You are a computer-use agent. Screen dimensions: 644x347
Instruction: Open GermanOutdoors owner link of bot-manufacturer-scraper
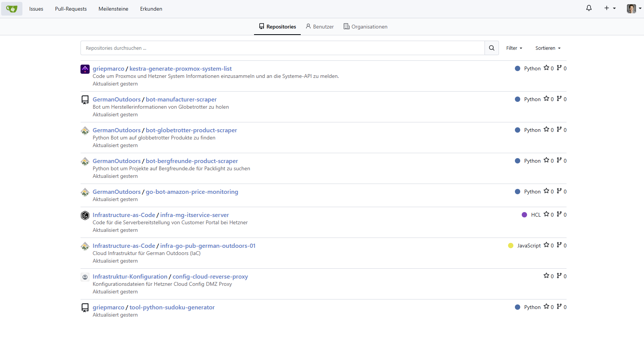117,100
